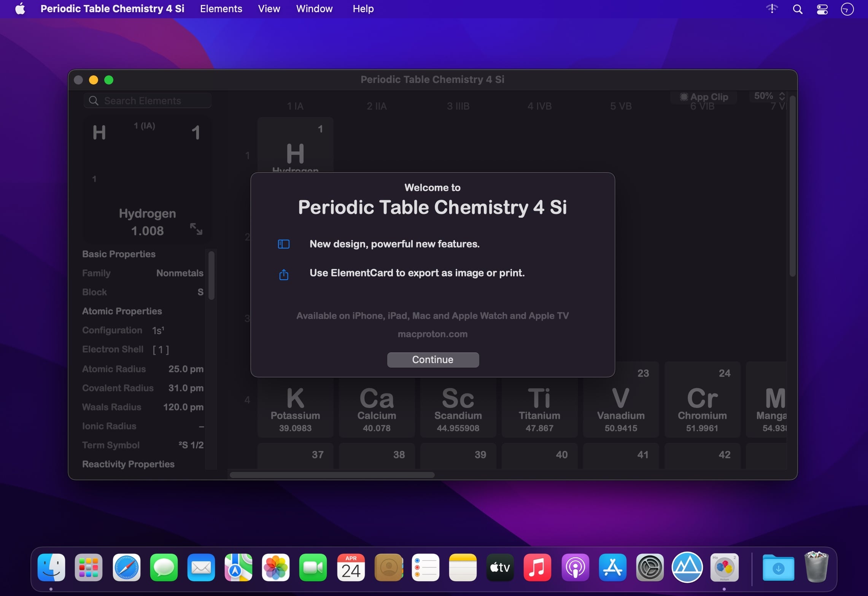Image resolution: width=868 pixels, height=596 pixels.
Task: Open macproton.com link in welcome dialog
Action: pos(432,334)
